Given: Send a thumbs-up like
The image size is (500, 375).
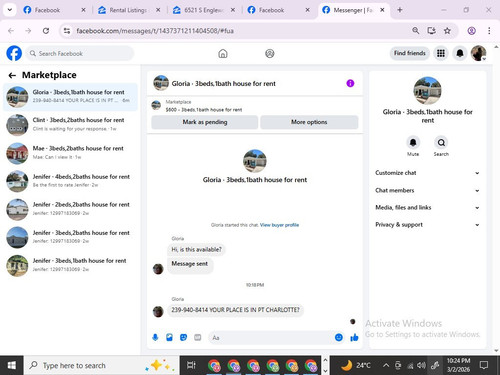Looking at the screenshot, I should click(x=354, y=338).
